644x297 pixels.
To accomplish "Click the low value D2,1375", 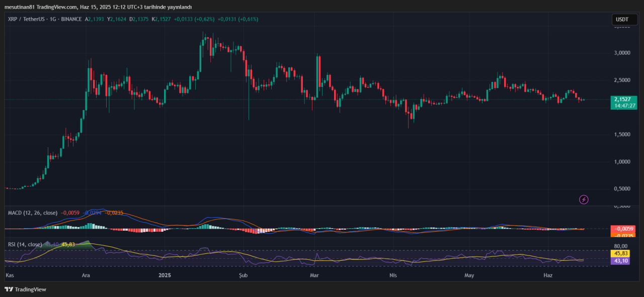I will pyautogui.click(x=139, y=19).
